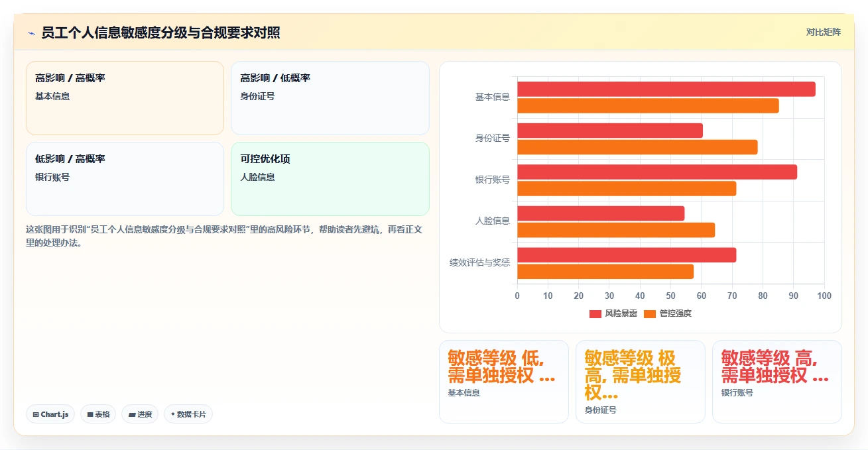
Task: Click the red 基本信息 risk bar
Action: [666, 89]
